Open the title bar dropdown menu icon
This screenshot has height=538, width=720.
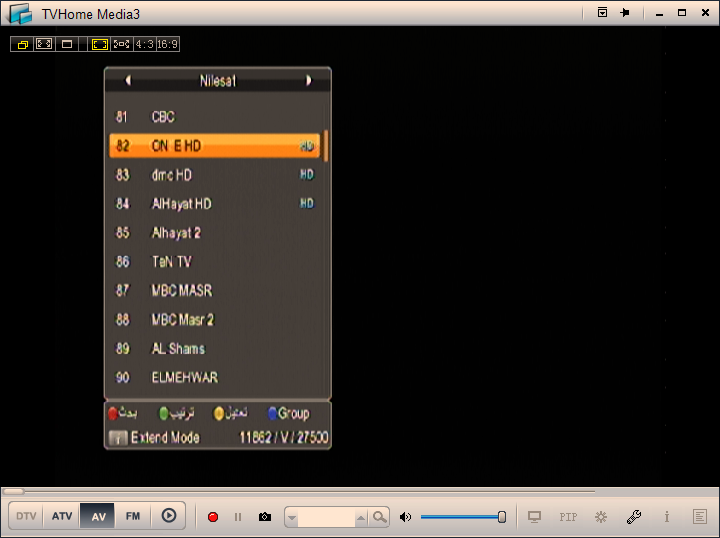pos(602,12)
